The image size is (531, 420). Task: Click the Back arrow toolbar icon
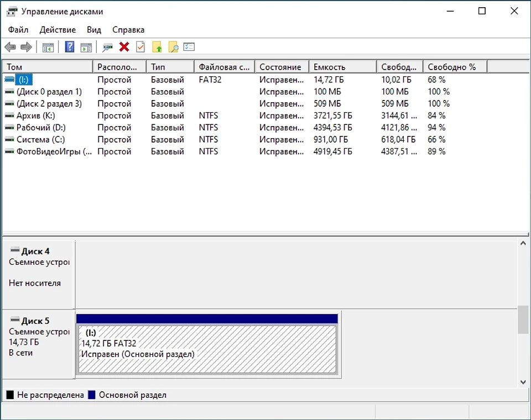point(10,48)
